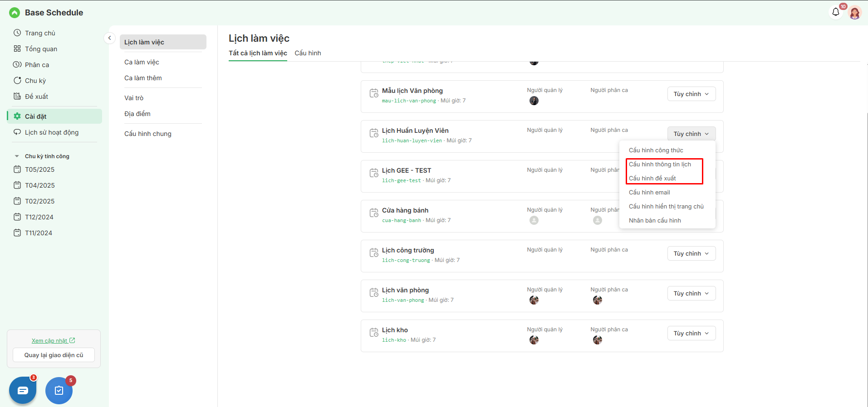868x407 pixels.
Task: Click the Quay lại giao diện cũ button
Action: 54,355
